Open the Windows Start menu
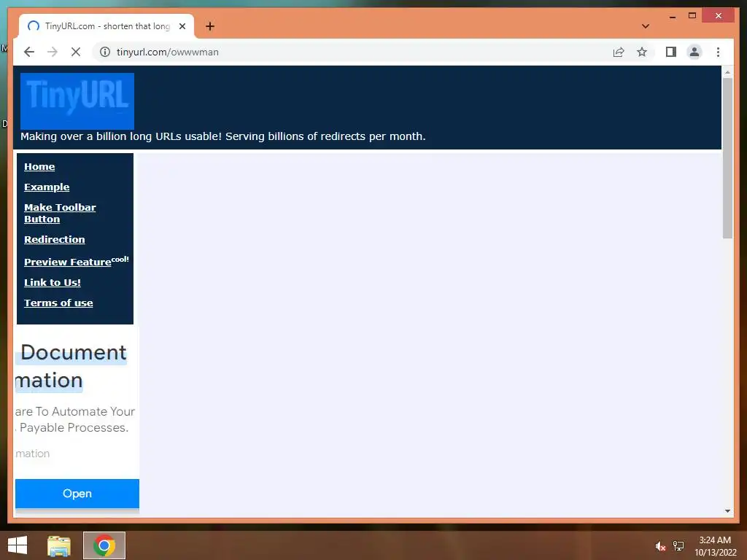This screenshot has height=560, width=747. click(x=18, y=545)
